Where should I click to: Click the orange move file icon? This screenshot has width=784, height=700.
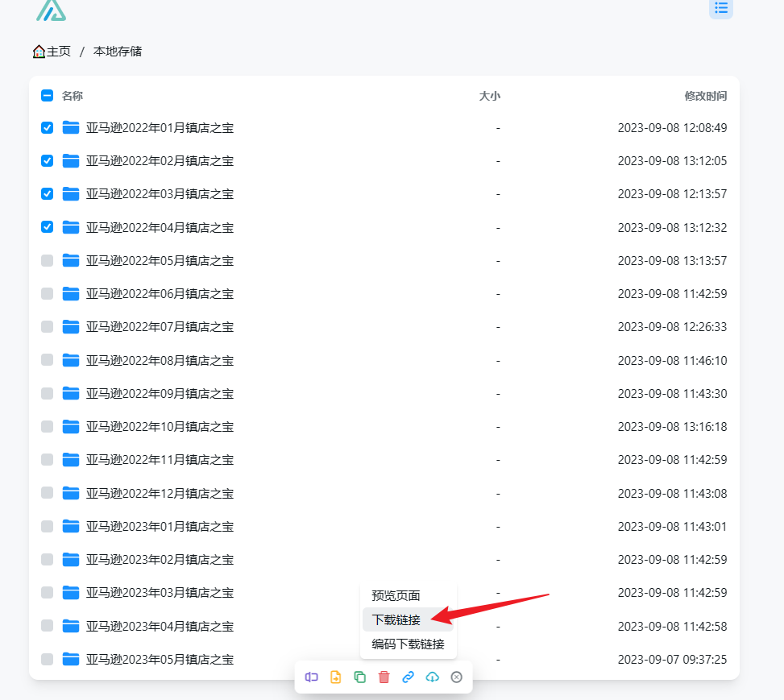(336, 677)
